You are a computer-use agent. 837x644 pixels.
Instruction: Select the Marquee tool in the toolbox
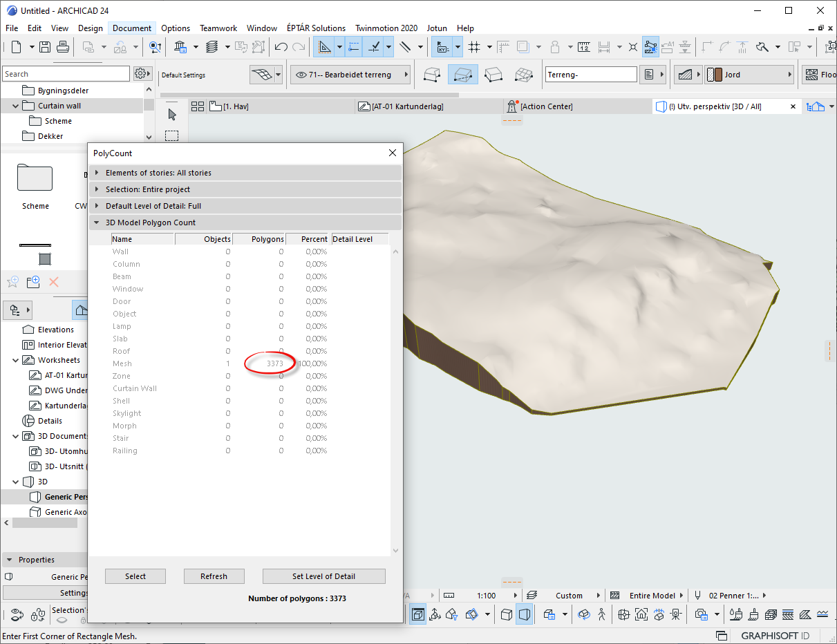tap(172, 136)
